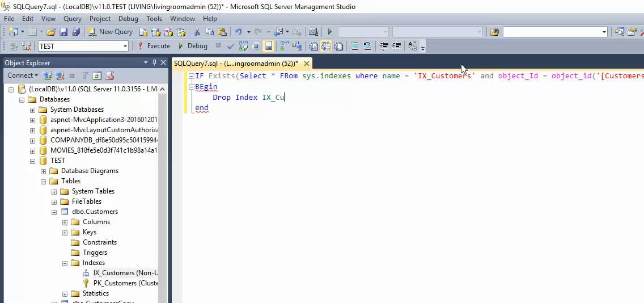
Task: Toggle Include Client Statistics
Action: pyautogui.click(x=296, y=46)
